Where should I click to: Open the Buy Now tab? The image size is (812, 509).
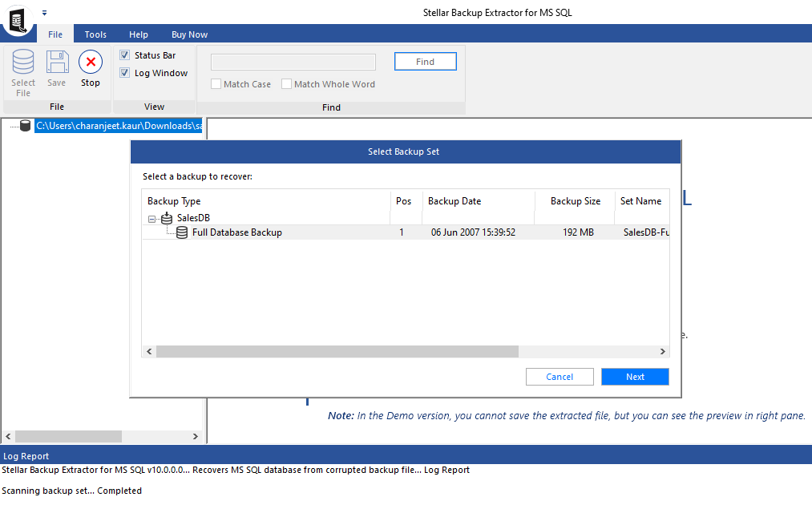[189, 34]
